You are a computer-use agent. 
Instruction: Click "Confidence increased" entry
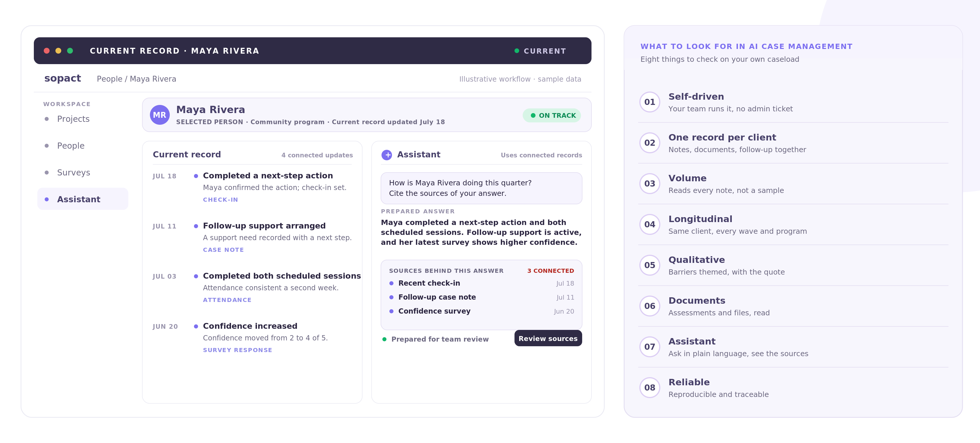(x=250, y=326)
